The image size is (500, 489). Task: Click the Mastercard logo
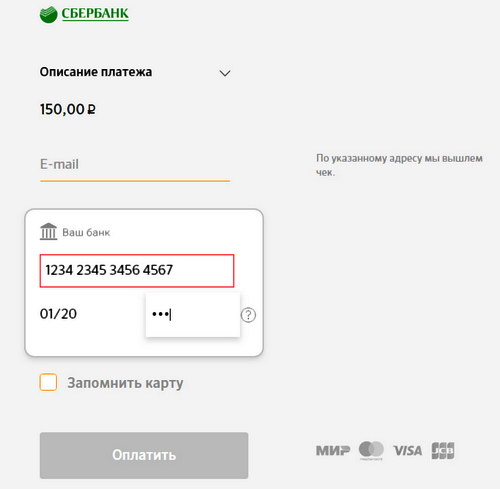(x=371, y=450)
